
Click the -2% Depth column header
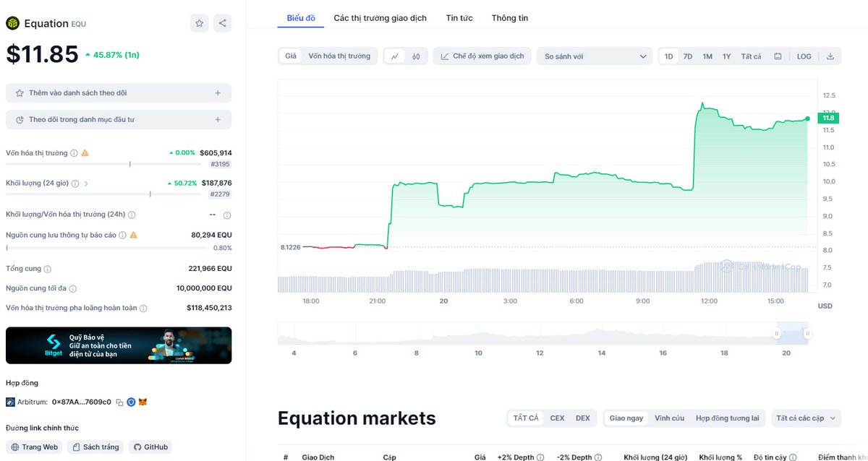pos(578,457)
